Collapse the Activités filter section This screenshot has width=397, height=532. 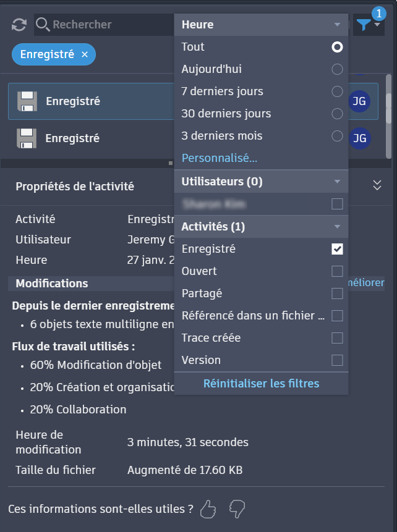pyautogui.click(x=337, y=227)
